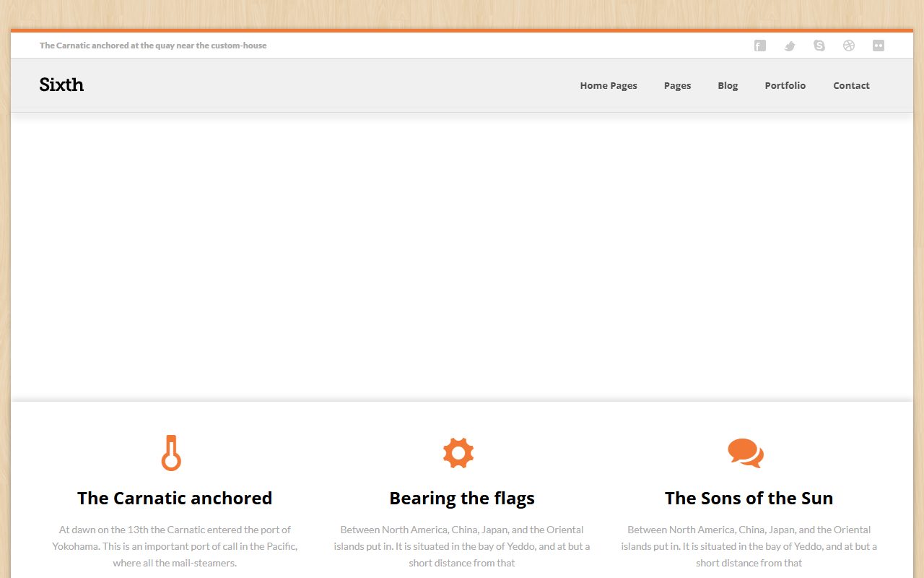Click paragraph starting At dawn on the 13th
This screenshot has height=578, width=924.
tap(175, 546)
